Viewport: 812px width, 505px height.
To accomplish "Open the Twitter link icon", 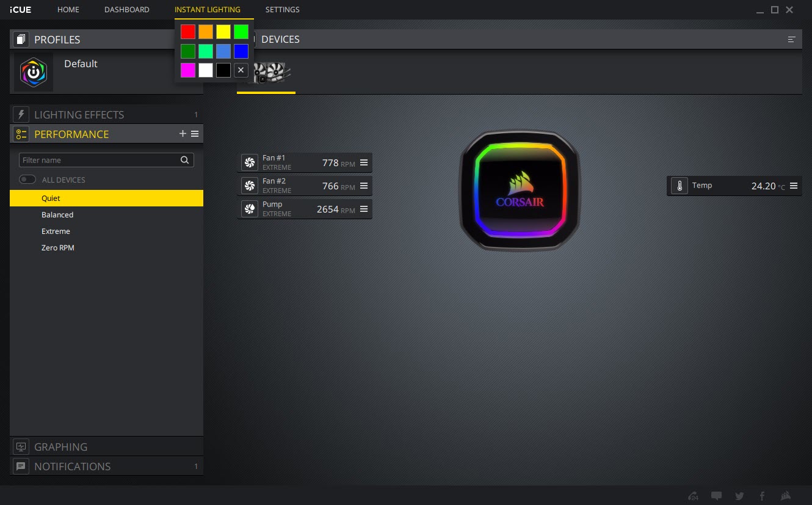I will click(740, 496).
